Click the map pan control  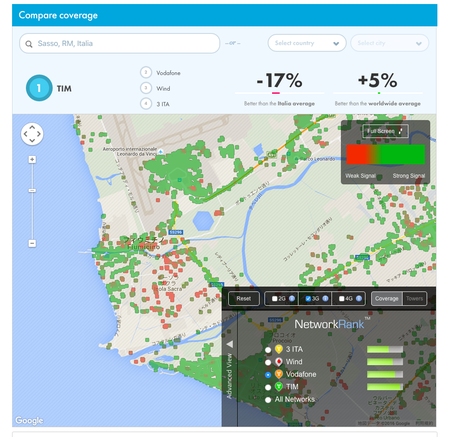tap(32, 134)
